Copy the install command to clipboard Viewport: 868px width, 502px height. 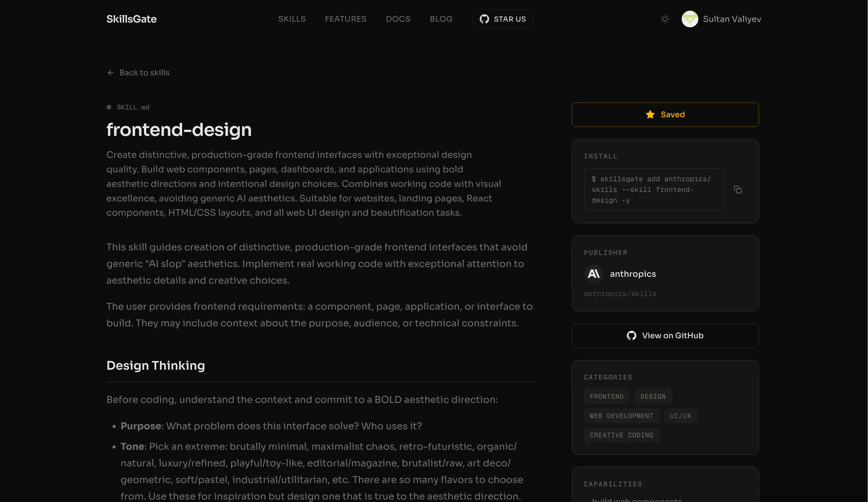point(737,190)
